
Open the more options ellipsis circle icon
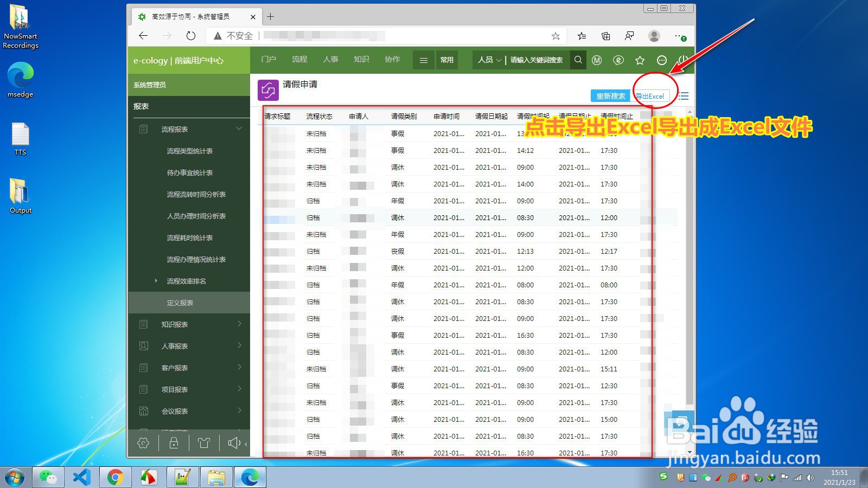662,60
